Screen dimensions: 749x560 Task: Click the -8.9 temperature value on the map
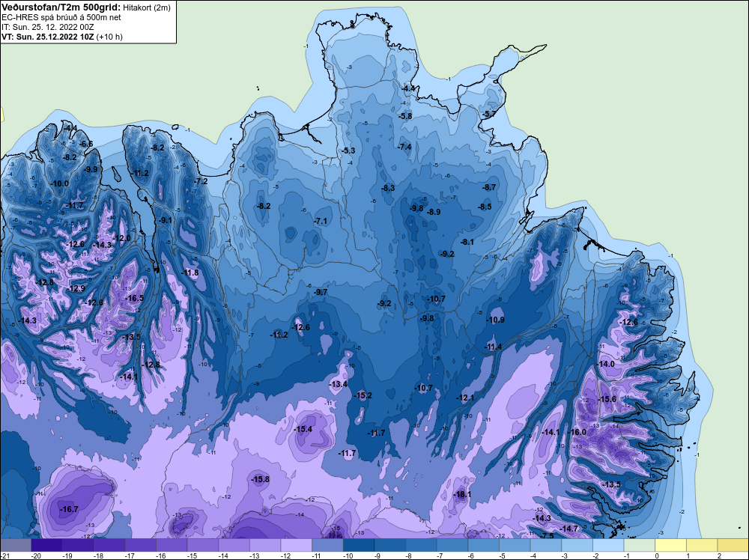(x=434, y=212)
